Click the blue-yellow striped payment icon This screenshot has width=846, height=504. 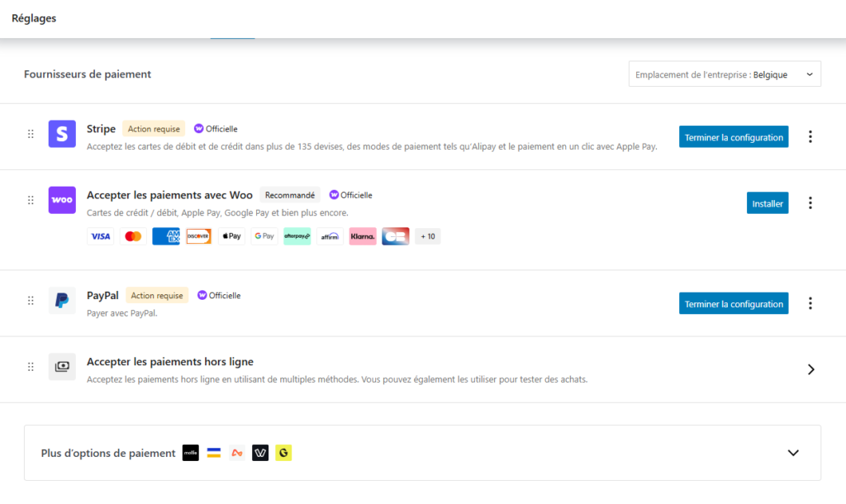214,453
